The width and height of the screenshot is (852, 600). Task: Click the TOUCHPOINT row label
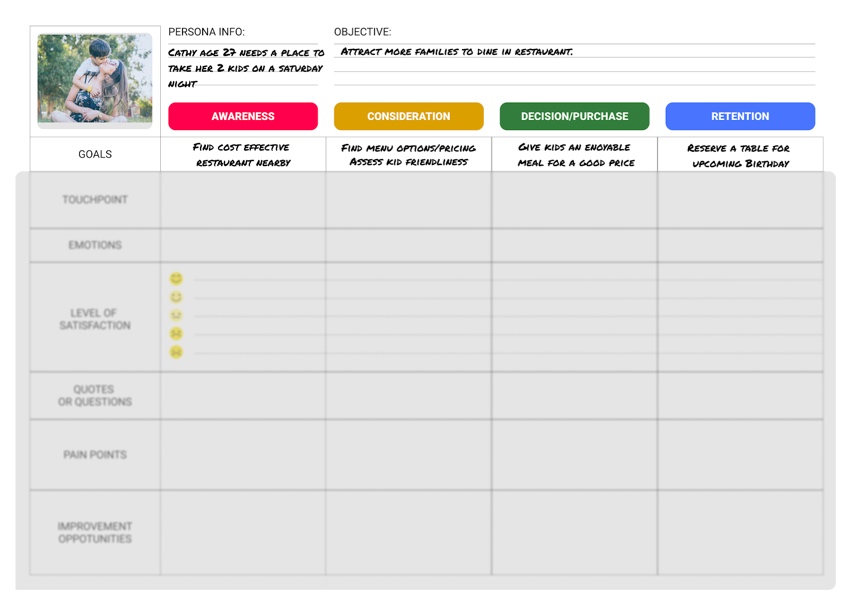tap(94, 199)
